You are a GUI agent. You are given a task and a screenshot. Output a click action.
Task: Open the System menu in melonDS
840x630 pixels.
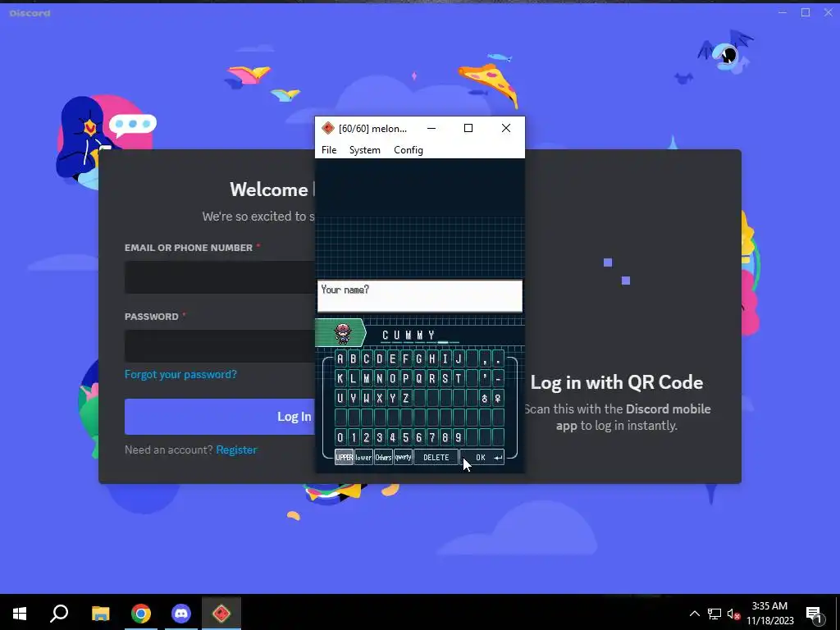(x=365, y=150)
